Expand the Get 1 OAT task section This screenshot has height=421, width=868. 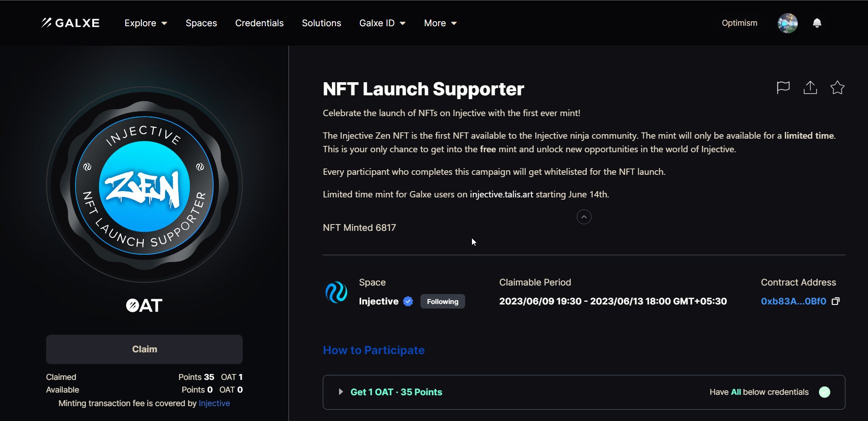click(341, 392)
